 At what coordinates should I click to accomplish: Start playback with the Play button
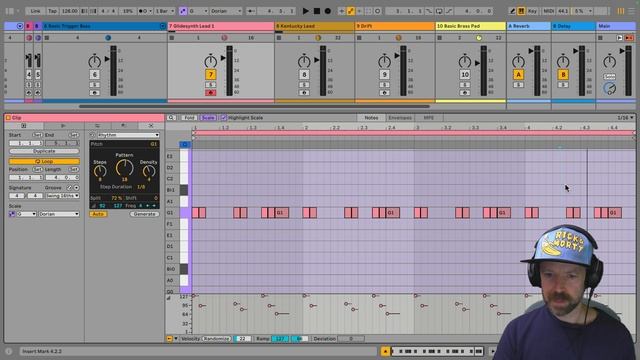tap(305, 11)
